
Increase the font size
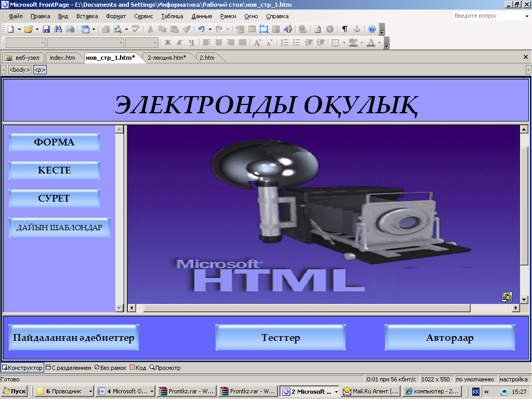[258, 43]
